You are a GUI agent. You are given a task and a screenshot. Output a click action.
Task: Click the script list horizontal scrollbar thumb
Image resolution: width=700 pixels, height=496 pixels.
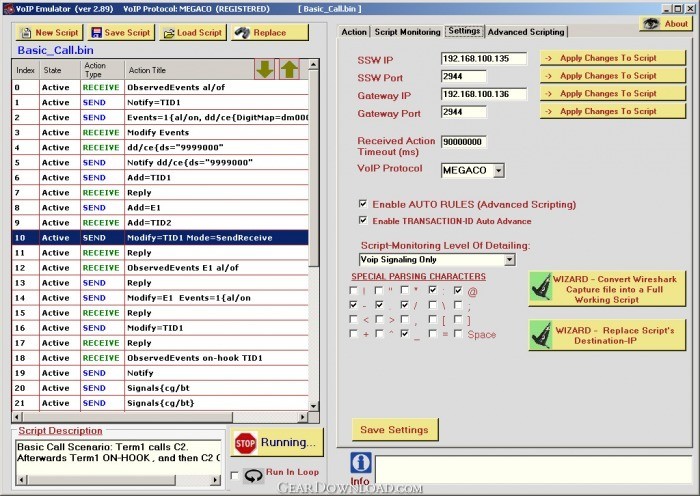pos(128,417)
